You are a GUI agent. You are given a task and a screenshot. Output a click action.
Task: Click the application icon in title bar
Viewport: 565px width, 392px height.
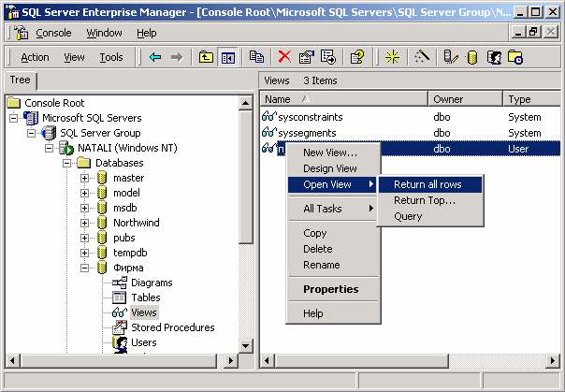click(x=13, y=12)
